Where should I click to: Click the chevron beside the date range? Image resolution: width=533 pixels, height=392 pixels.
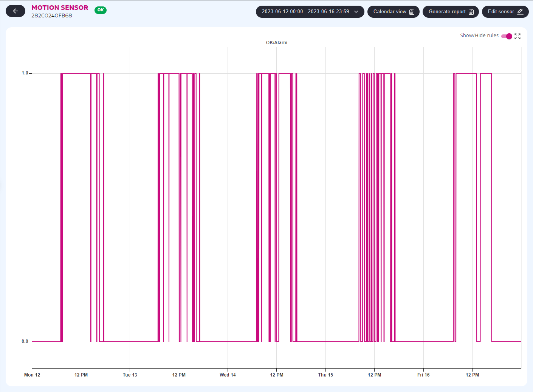pos(356,12)
